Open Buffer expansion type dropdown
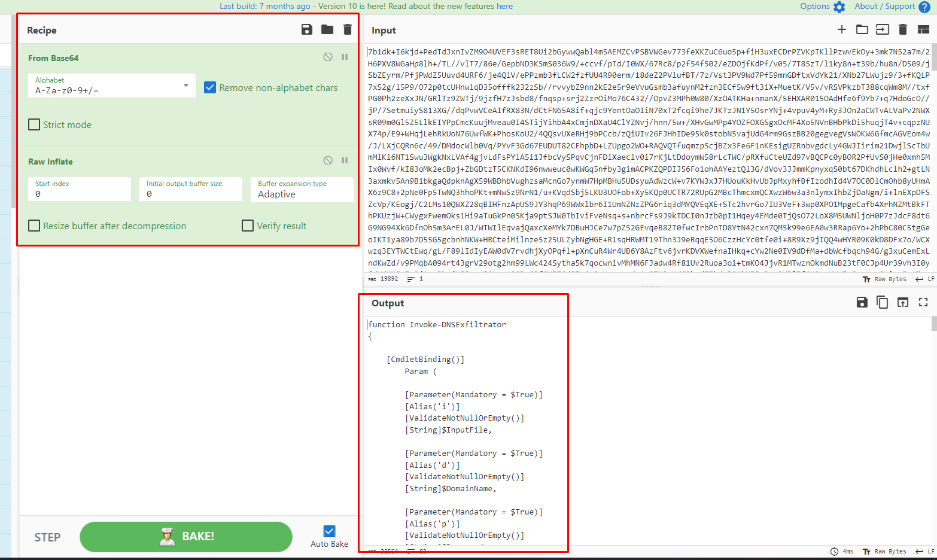The height and width of the screenshot is (560, 937). 302,189
